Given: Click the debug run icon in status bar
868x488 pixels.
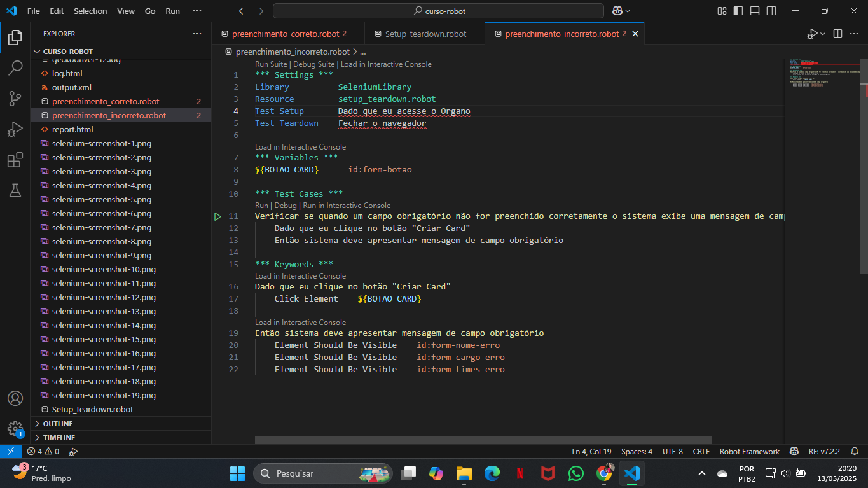Looking at the screenshot, I should [73, 451].
